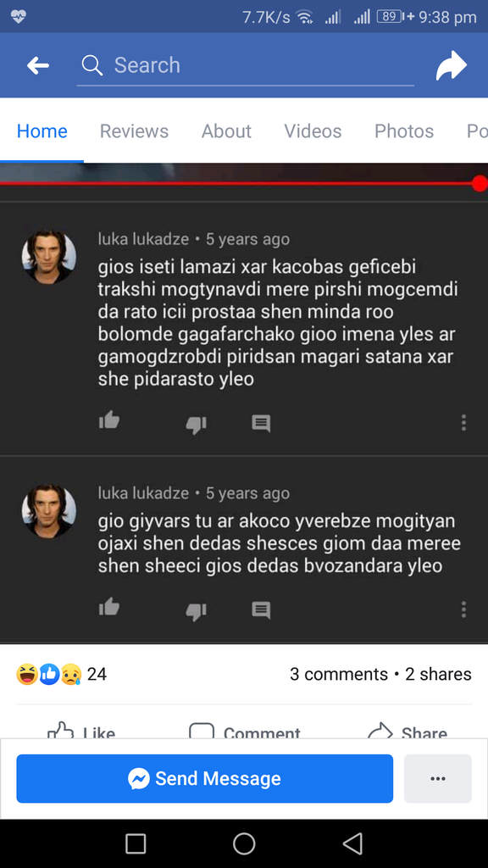Click the red video progress scrubber dot
Image resolution: width=488 pixels, height=868 pixels.
point(480,183)
